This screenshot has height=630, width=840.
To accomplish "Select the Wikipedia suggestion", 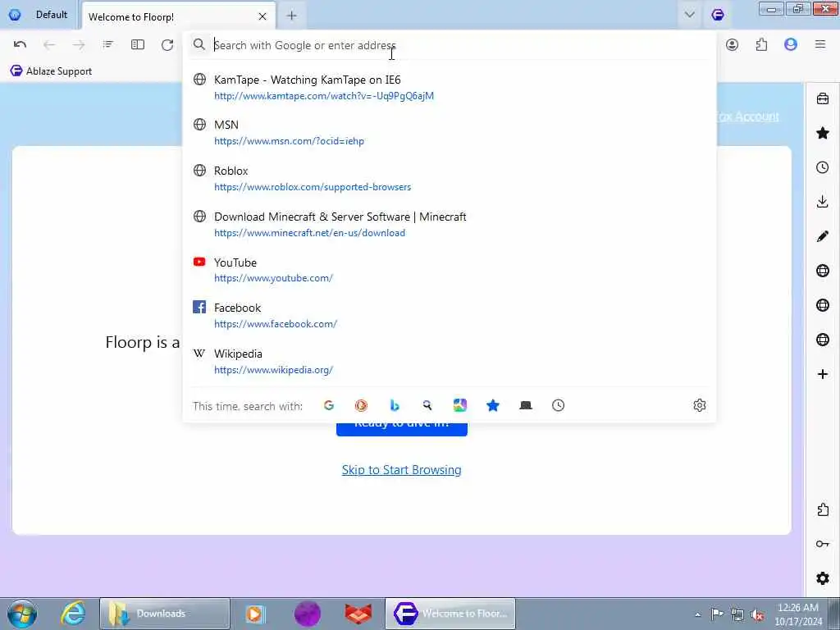I will (x=449, y=362).
